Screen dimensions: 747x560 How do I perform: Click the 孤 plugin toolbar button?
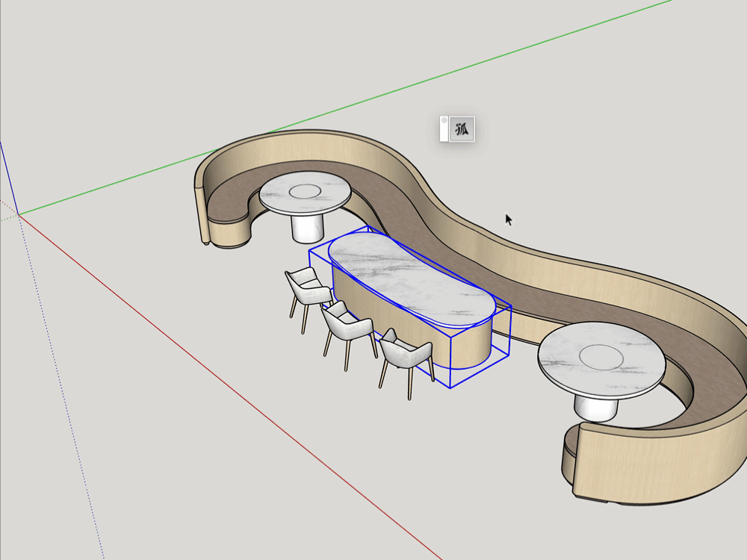[462, 129]
